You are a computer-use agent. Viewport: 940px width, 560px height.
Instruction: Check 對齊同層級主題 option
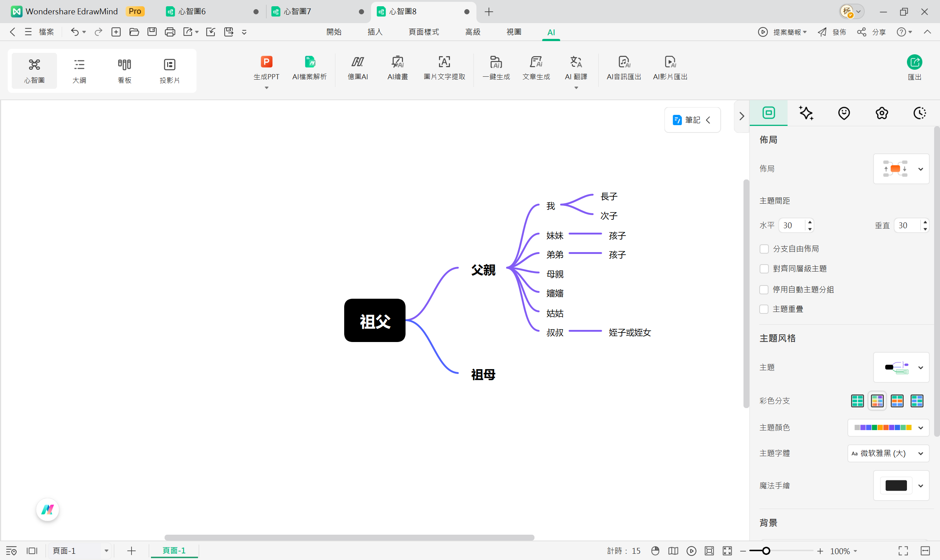tap(764, 269)
